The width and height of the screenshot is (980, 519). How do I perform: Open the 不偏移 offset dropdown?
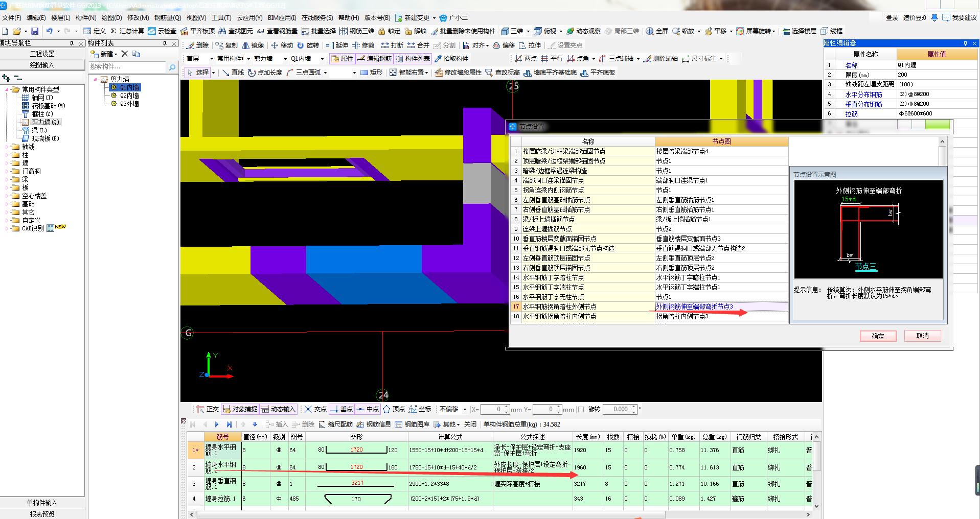point(465,409)
